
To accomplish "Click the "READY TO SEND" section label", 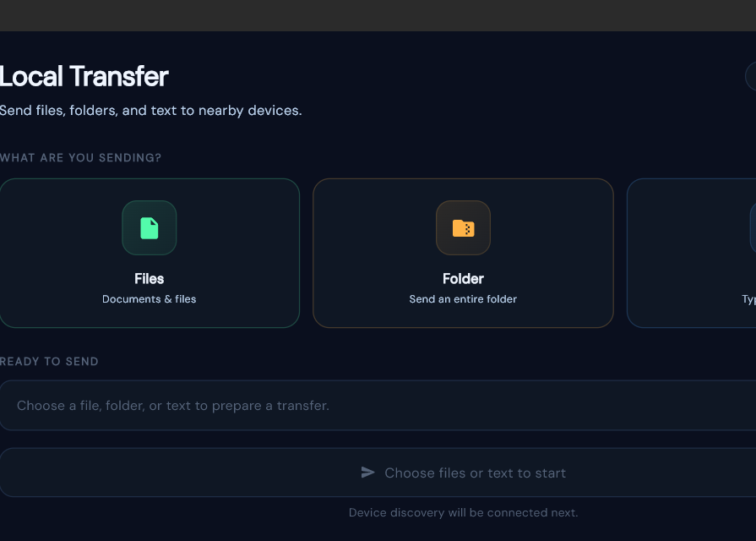I will pos(49,362).
